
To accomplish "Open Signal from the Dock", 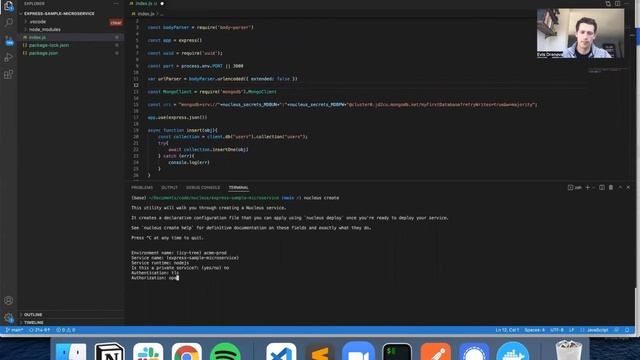I will coord(474,352).
